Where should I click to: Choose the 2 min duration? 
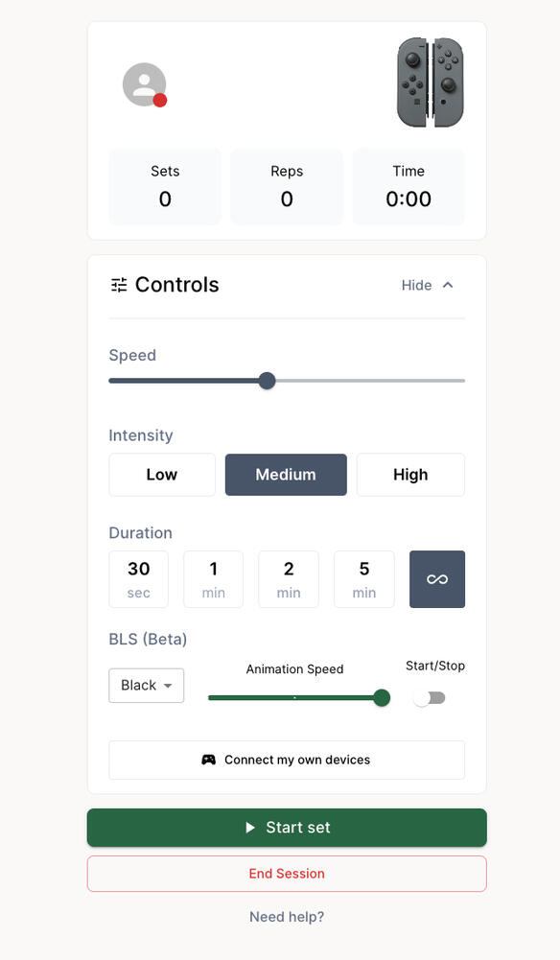[289, 579]
